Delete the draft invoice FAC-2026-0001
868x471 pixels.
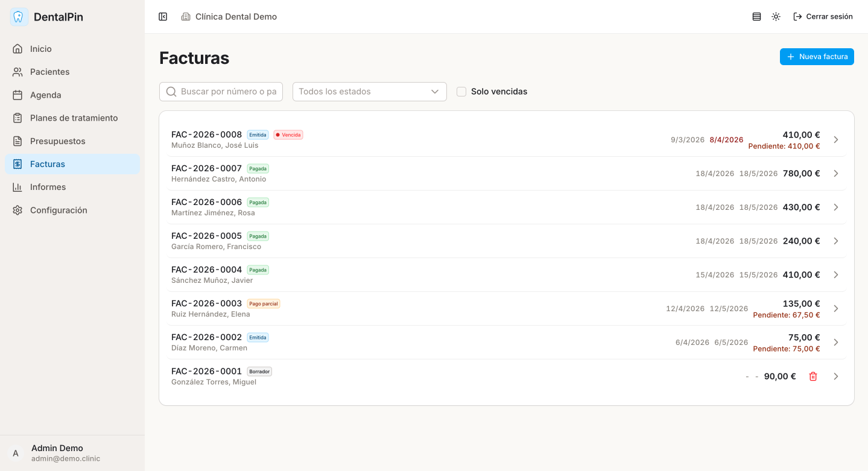click(813, 376)
